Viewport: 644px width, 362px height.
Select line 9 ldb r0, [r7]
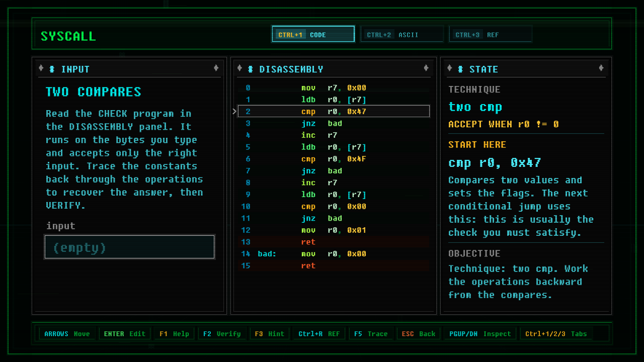click(x=334, y=195)
